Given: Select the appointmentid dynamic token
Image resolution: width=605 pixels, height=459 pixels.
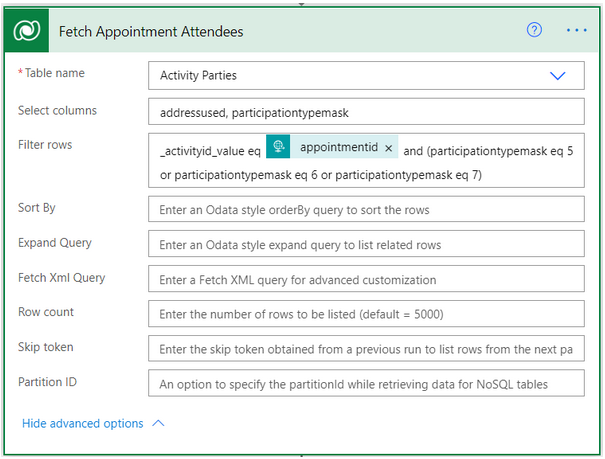Looking at the screenshot, I should (x=338, y=148).
